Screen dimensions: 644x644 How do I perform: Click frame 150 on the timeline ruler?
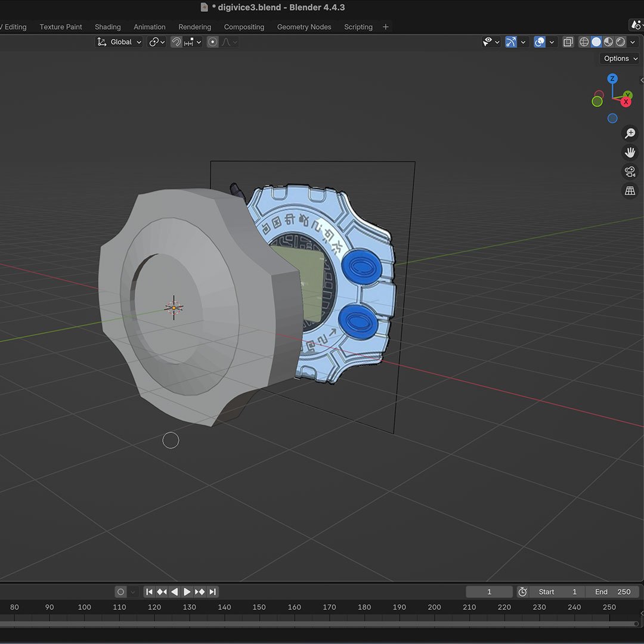tap(259, 607)
